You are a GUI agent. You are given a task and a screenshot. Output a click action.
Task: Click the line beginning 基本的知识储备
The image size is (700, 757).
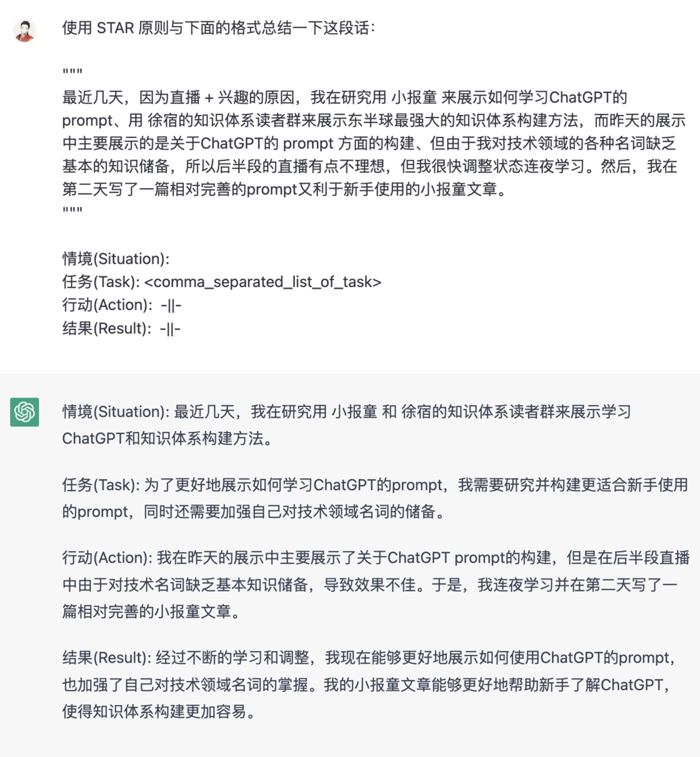pyautogui.click(x=369, y=166)
